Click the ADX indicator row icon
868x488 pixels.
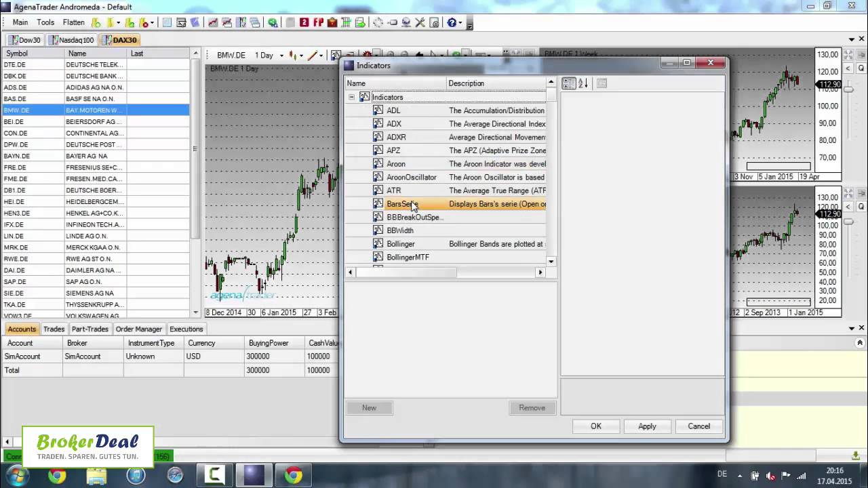tap(378, 124)
